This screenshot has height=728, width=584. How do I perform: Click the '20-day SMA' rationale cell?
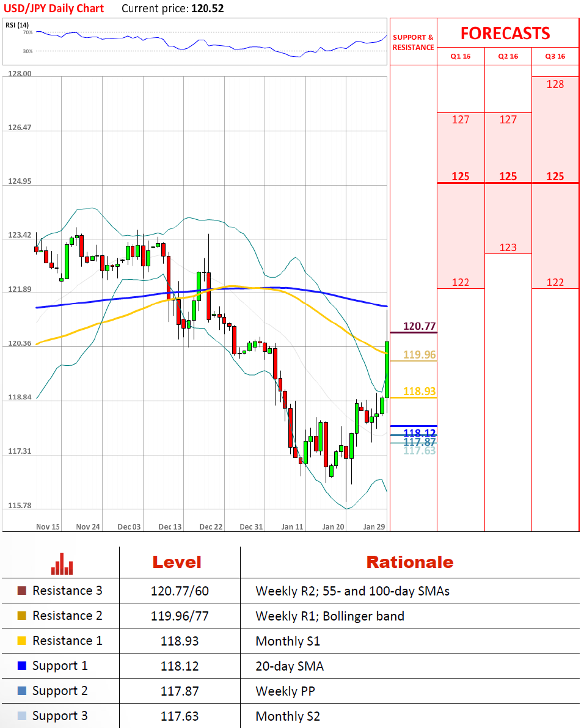290,666
